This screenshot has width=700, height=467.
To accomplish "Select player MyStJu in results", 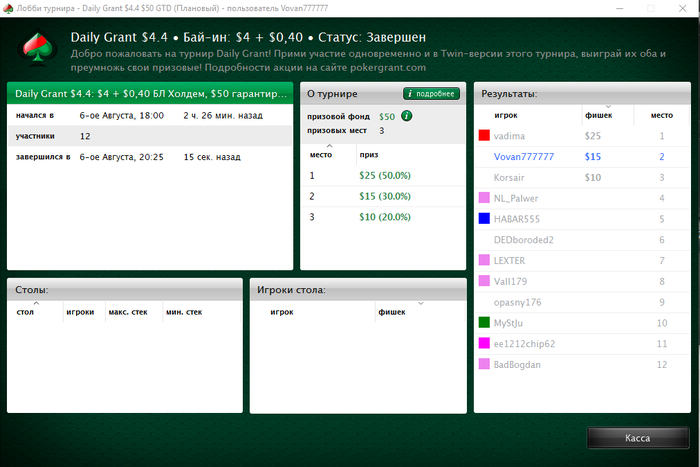I will [582, 323].
